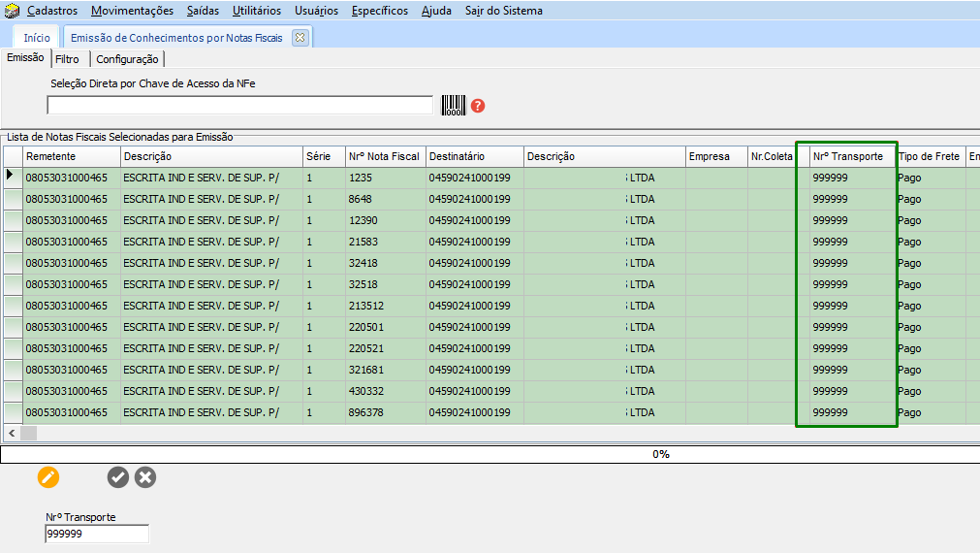Click the 0% progress bar

point(490,454)
